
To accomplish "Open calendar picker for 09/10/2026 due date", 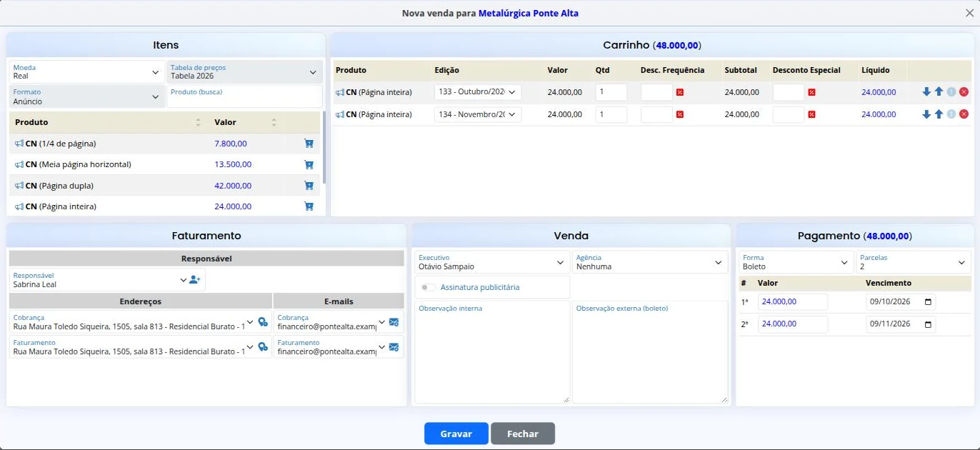I will coord(928,302).
